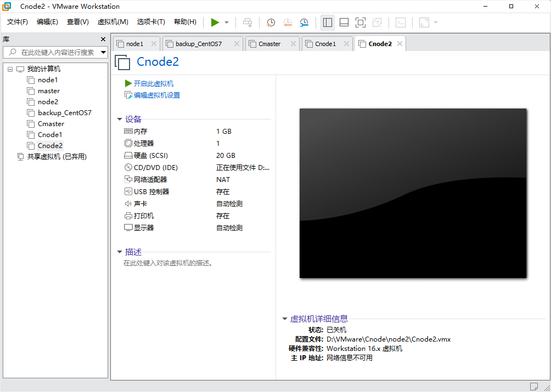Click the console view toolbar icon
Image resolution: width=551 pixels, height=392 pixels.
[x=401, y=22]
